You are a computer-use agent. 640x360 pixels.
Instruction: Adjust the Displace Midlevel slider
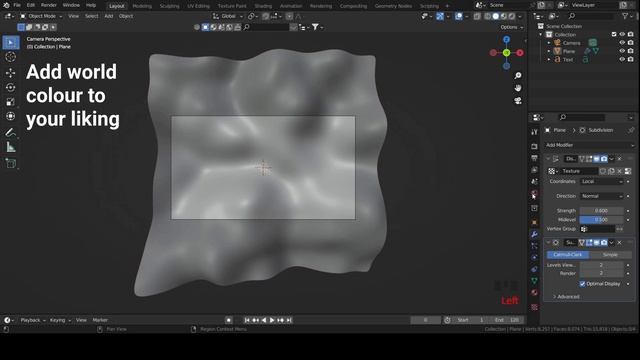pyautogui.click(x=602, y=220)
